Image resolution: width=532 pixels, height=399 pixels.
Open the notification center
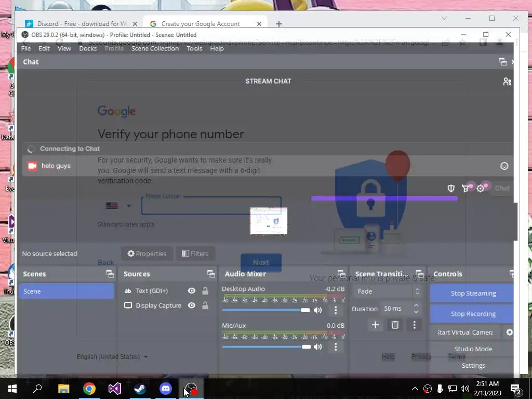pyautogui.click(x=516, y=389)
